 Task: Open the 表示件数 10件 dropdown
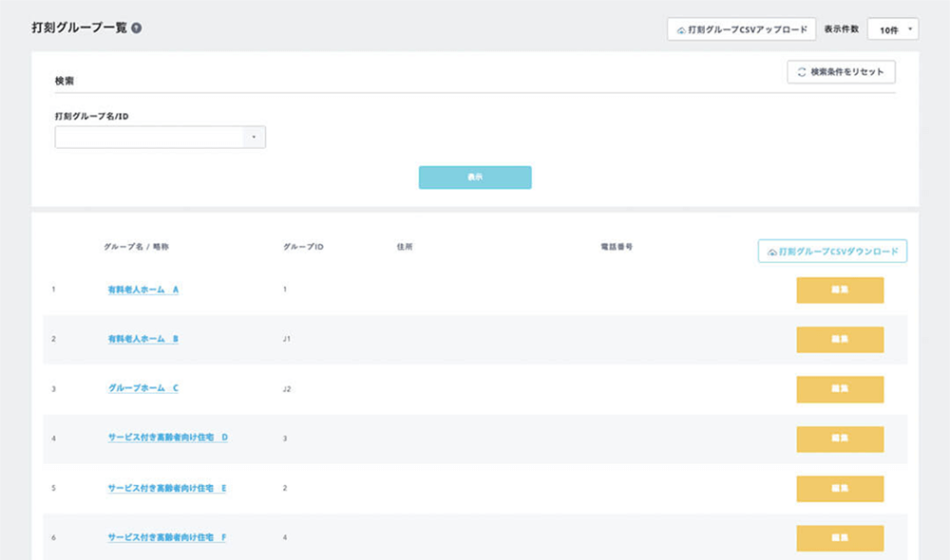click(893, 29)
